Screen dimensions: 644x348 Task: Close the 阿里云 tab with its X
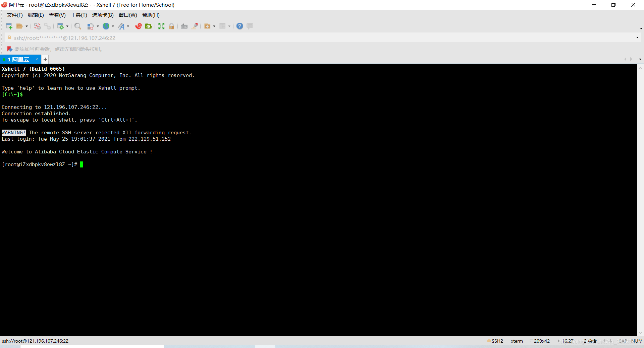[37, 59]
